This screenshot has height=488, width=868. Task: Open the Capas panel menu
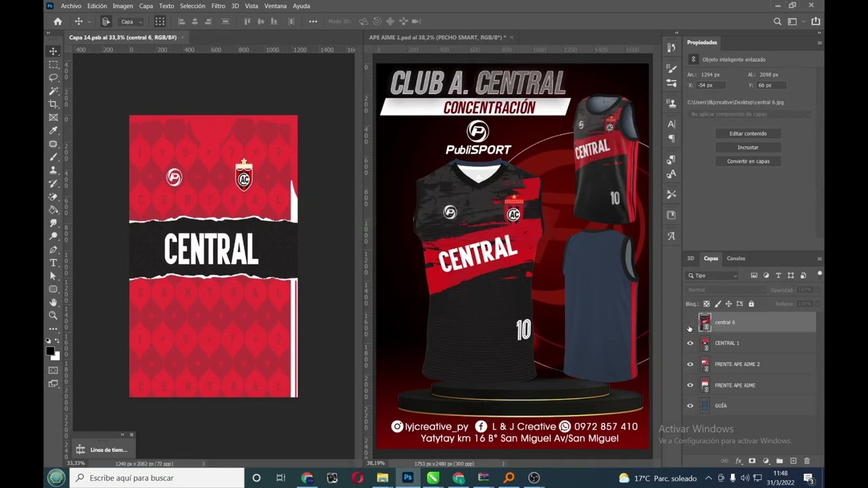click(819, 259)
